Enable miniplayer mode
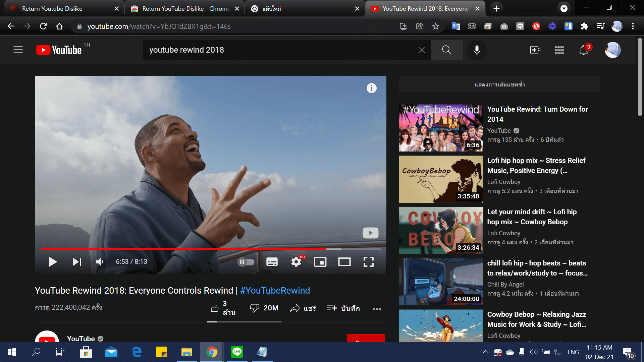 tap(320, 262)
